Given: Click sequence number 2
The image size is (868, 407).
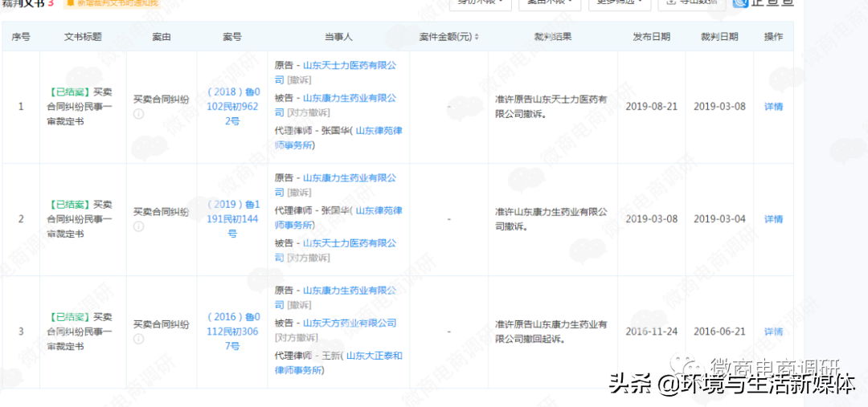Looking at the screenshot, I should tap(21, 219).
